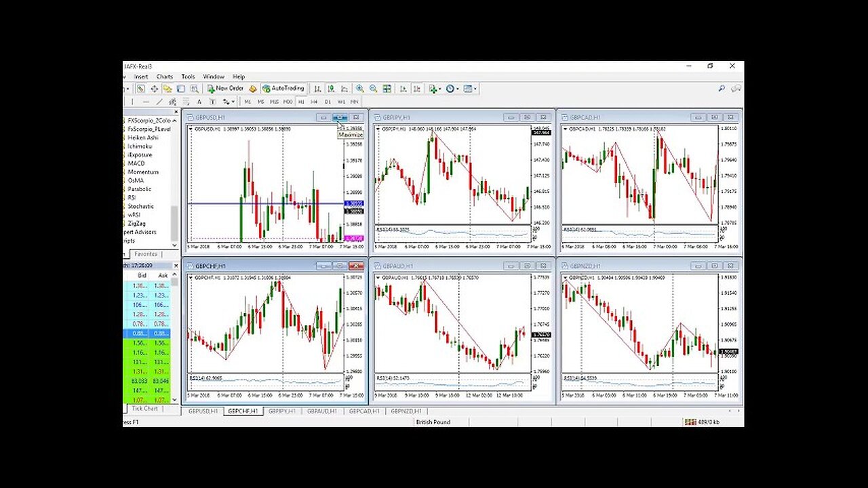
Task: Toggle the Navigator panel icon
Action: click(167, 88)
